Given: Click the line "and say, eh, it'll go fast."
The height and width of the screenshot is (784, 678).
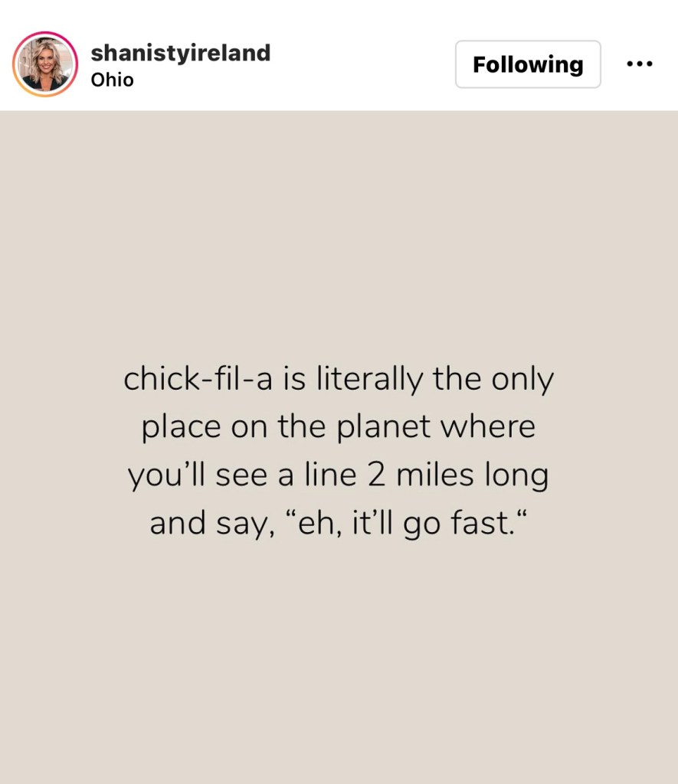Looking at the screenshot, I should click(x=339, y=524).
